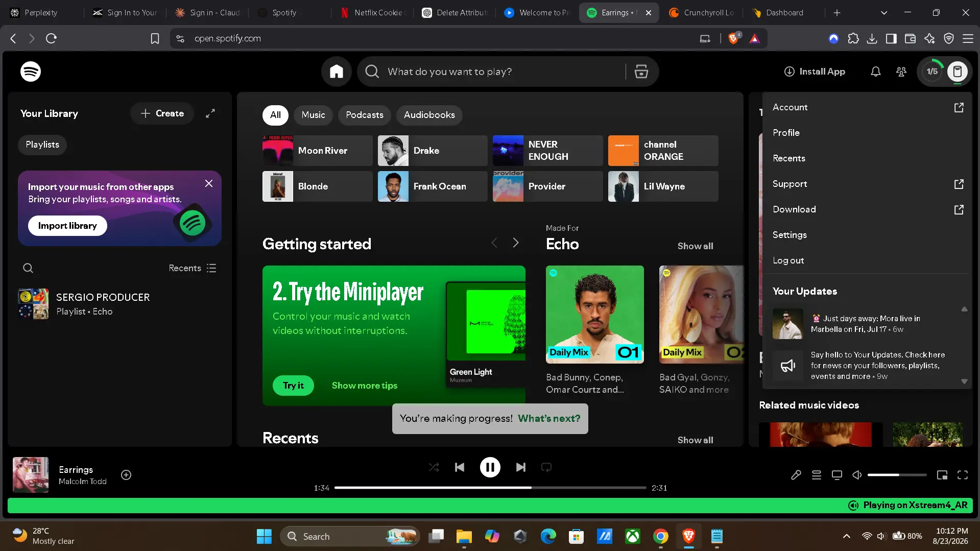Open the browser Downloads icon
Viewport: 980px width, 551px height.
click(872, 38)
